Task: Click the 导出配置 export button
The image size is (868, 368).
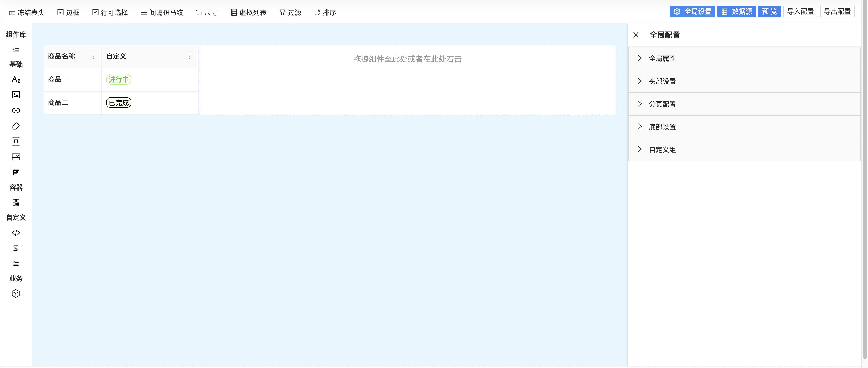Action: pyautogui.click(x=837, y=11)
